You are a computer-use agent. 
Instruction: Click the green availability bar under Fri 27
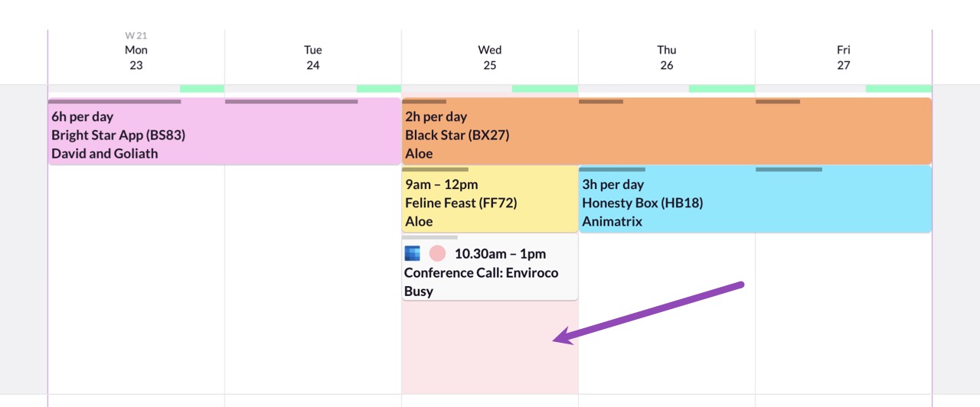coord(899,89)
